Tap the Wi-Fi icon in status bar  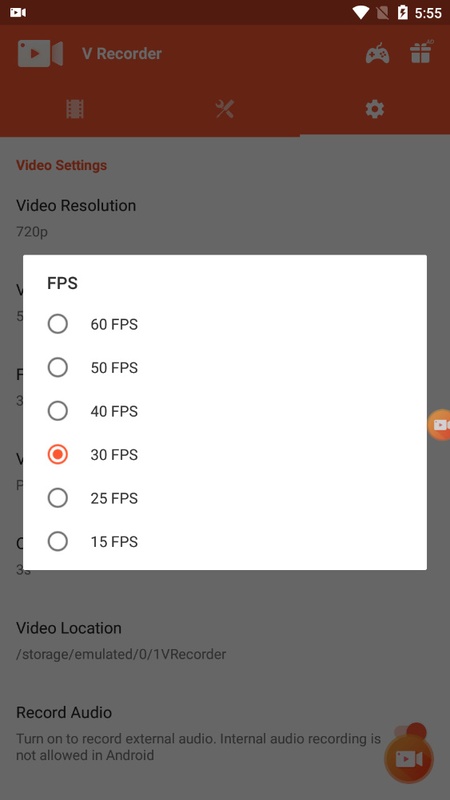point(361,12)
